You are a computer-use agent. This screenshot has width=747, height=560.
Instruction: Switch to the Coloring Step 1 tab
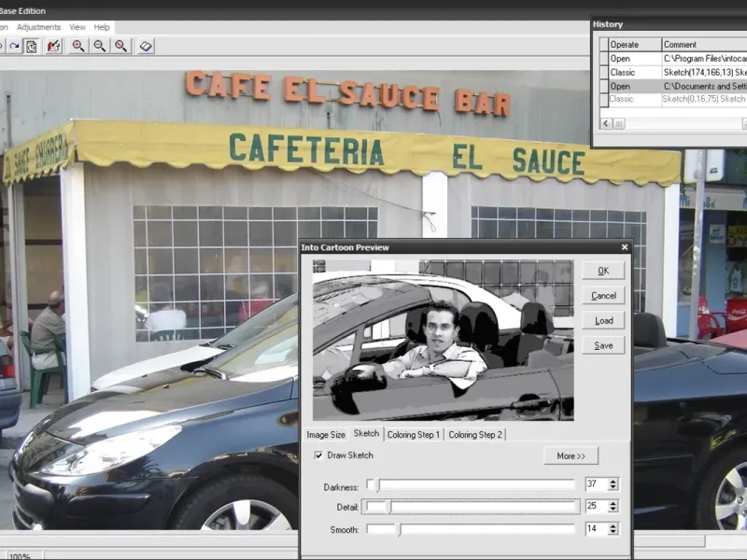click(414, 435)
